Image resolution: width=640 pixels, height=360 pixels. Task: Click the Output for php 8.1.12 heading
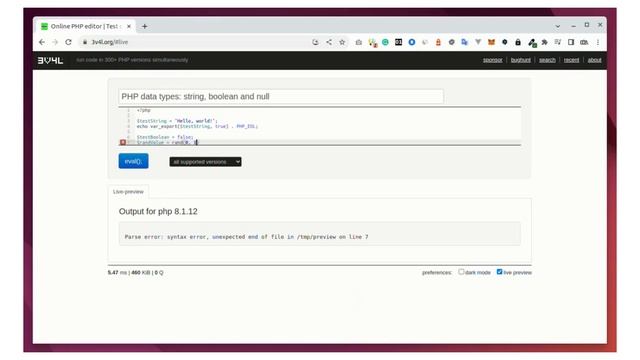[158, 211]
